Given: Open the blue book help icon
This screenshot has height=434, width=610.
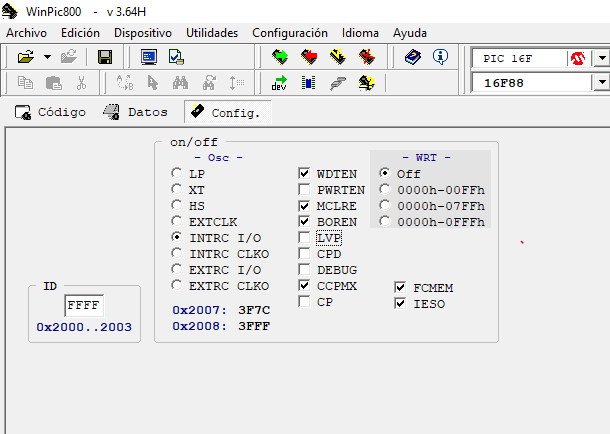Looking at the screenshot, I should point(412,57).
